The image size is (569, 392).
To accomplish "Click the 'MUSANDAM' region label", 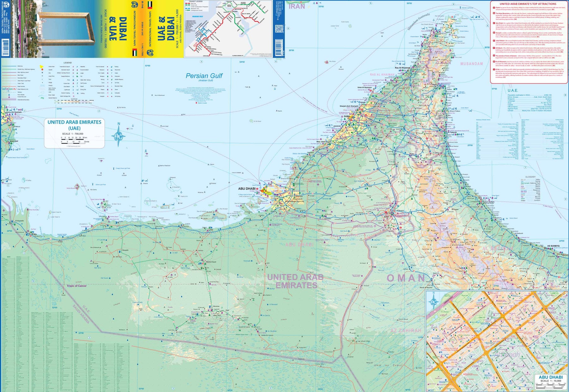I will pos(471,64).
